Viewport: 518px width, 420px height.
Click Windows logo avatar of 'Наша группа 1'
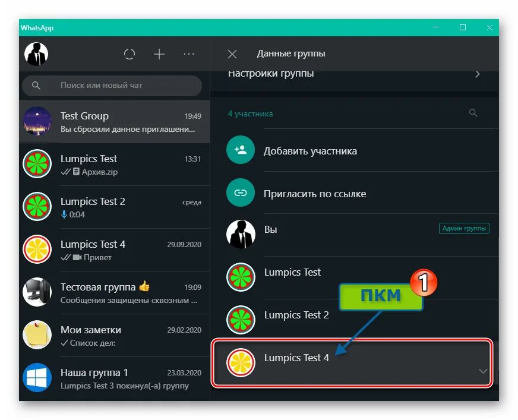click(x=37, y=377)
